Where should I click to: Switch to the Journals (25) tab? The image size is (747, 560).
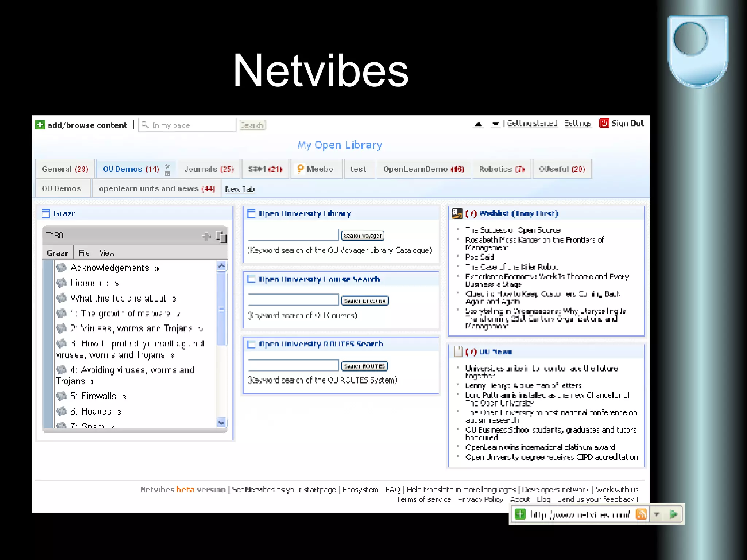(x=209, y=169)
